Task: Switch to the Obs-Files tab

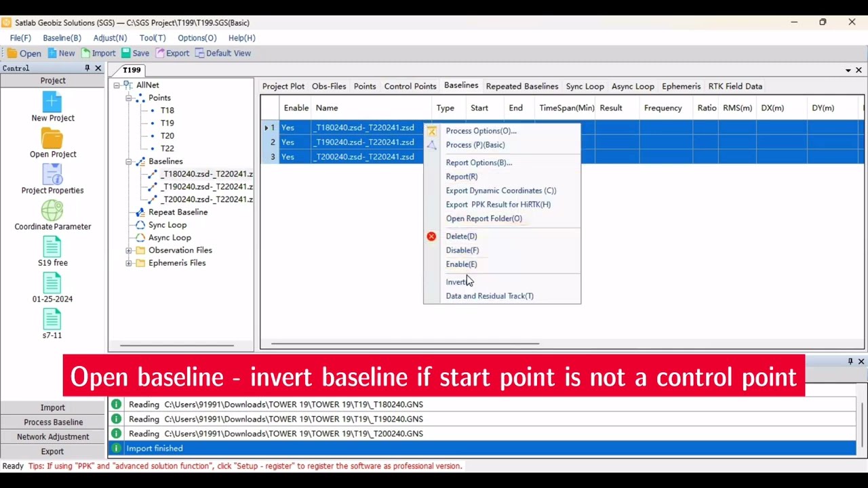Action: tap(329, 86)
